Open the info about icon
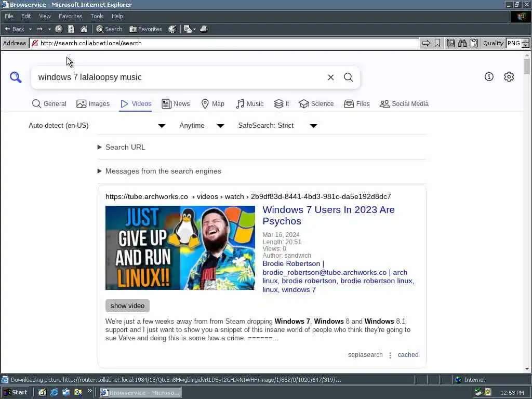The image size is (532, 399). pyautogui.click(x=489, y=77)
